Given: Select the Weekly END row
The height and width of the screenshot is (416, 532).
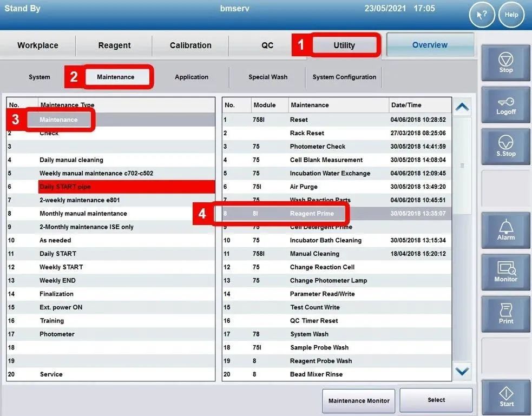Looking at the screenshot, I should (111, 280).
